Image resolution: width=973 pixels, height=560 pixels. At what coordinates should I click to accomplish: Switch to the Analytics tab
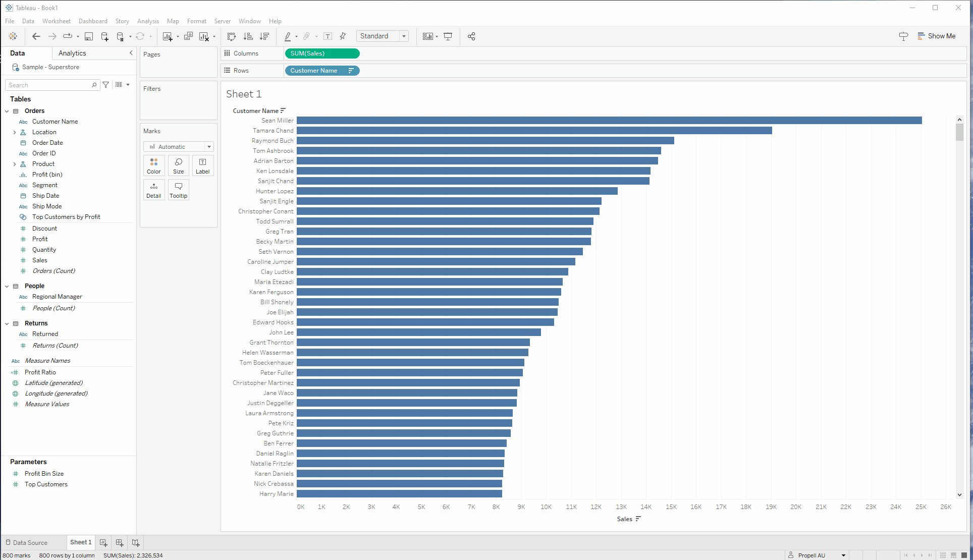(x=72, y=53)
